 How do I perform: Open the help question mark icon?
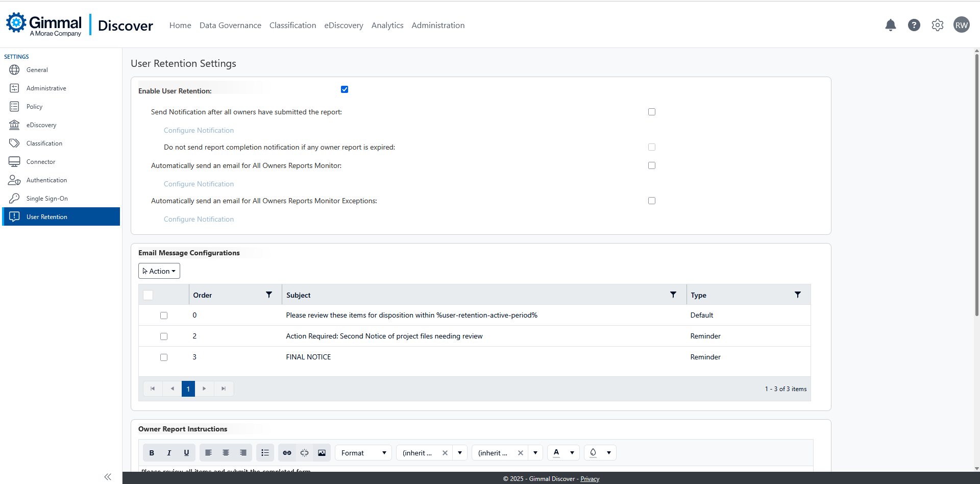coord(914,25)
